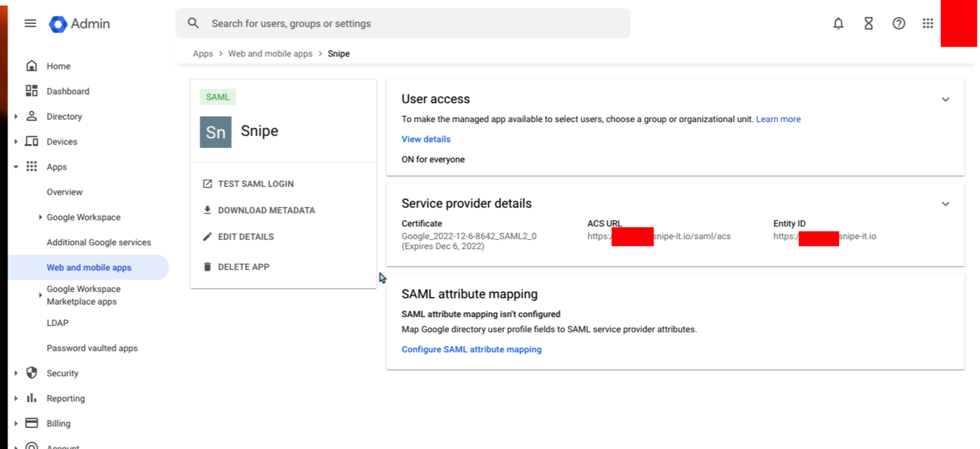Open the LDAP section in sidebar
Screen dimensions: 980x449
tap(57, 322)
